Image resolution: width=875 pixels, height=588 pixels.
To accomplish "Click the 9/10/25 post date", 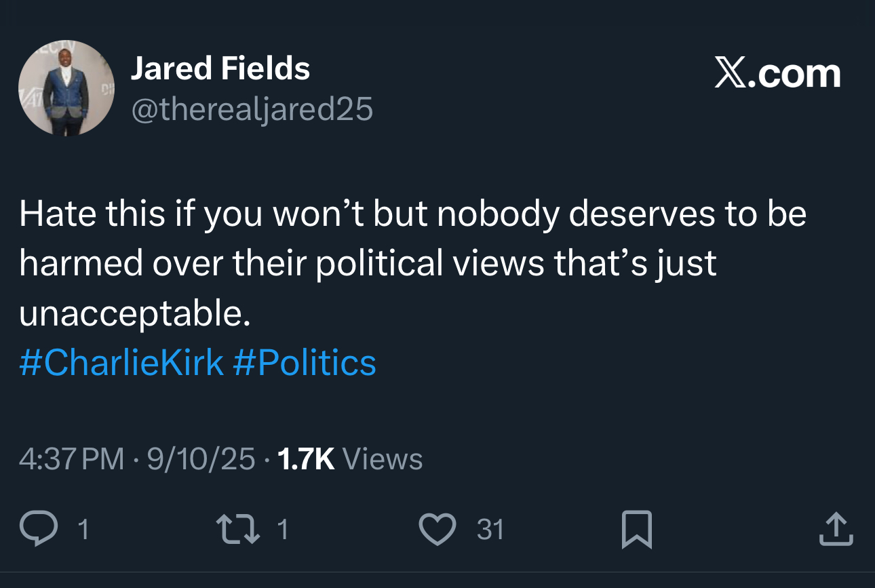I will point(201,459).
